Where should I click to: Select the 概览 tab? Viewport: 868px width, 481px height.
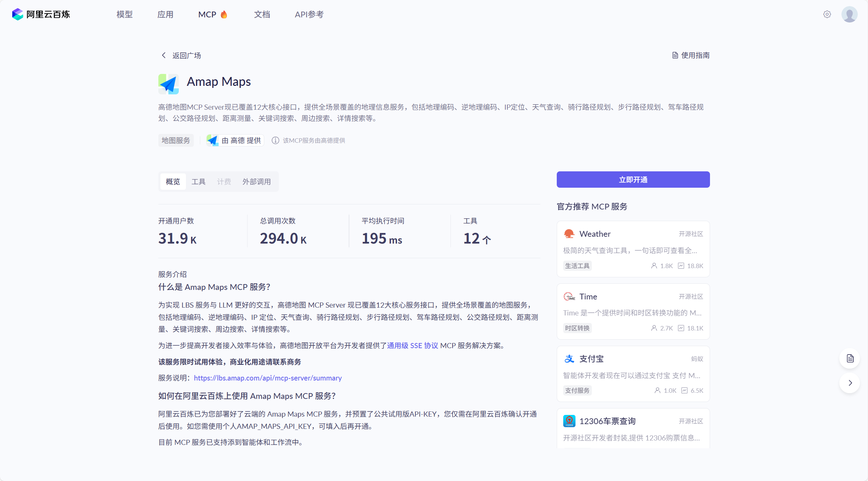pyautogui.click(x=173, y=182)
